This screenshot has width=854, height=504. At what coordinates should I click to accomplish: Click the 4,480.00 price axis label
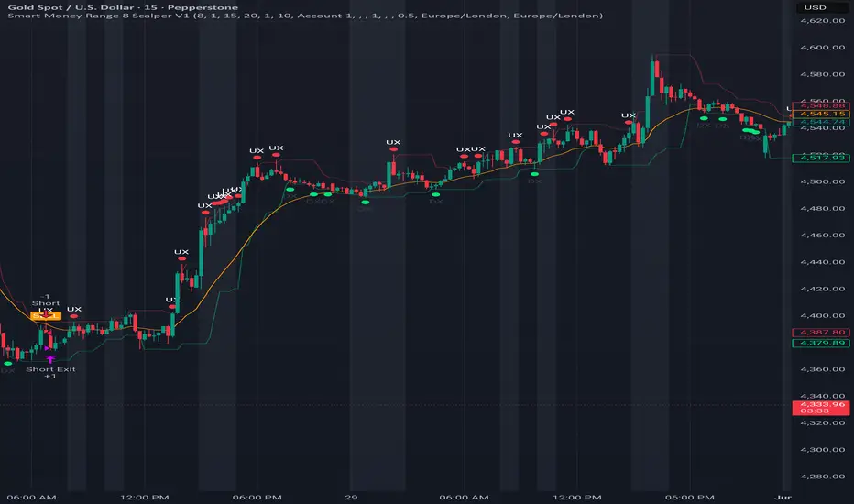tap(823, 208)
